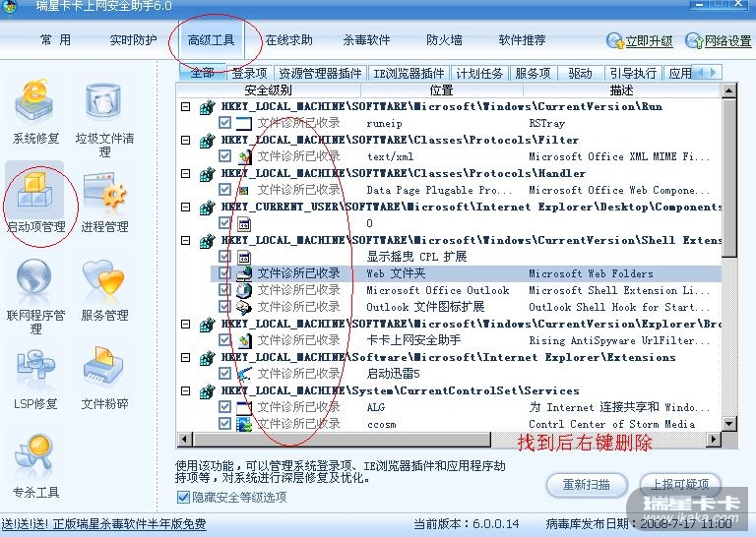Click icon of 显示摇曳 CPL 扩展 entry
The height and width of the screenshot is (537, 756).
coord(244,257)
